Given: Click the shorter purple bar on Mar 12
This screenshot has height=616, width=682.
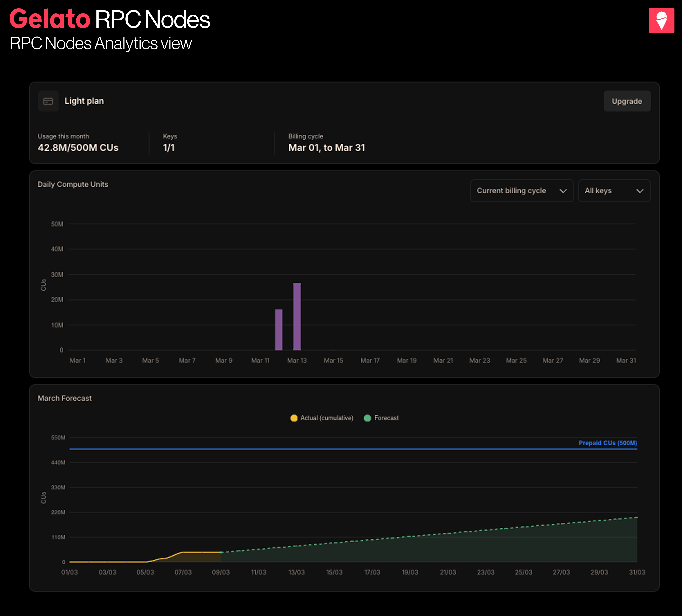Looking at the screenshot, I should click(278, 330).
